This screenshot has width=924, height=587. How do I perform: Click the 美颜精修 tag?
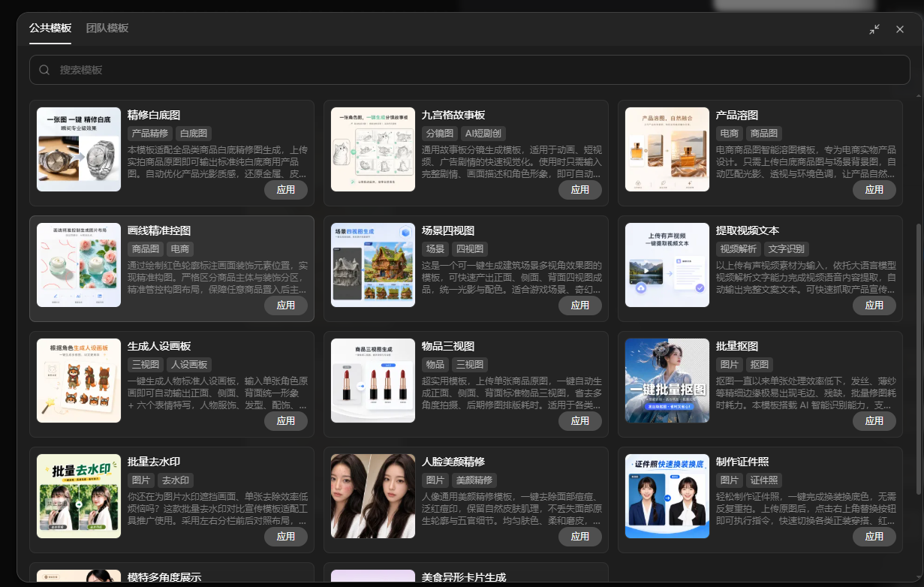click(x=474, y=480)
